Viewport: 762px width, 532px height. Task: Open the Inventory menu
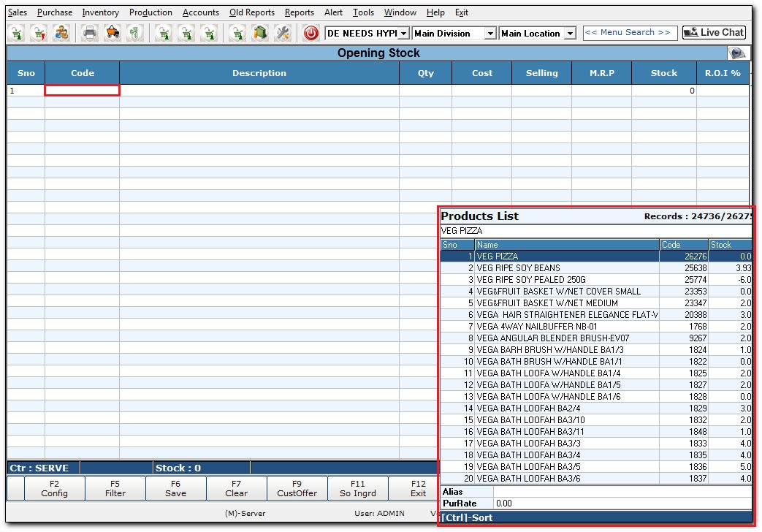[x=100, y=12]
